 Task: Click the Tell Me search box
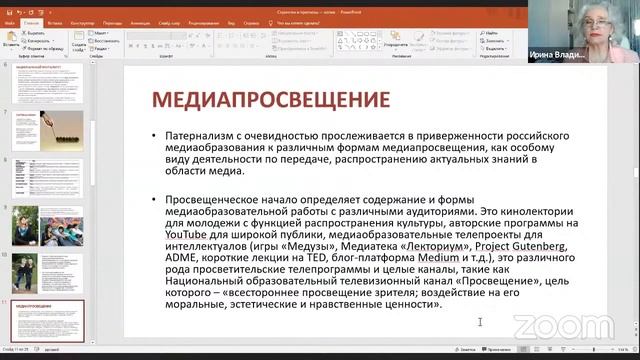click(x=294, y=23)
